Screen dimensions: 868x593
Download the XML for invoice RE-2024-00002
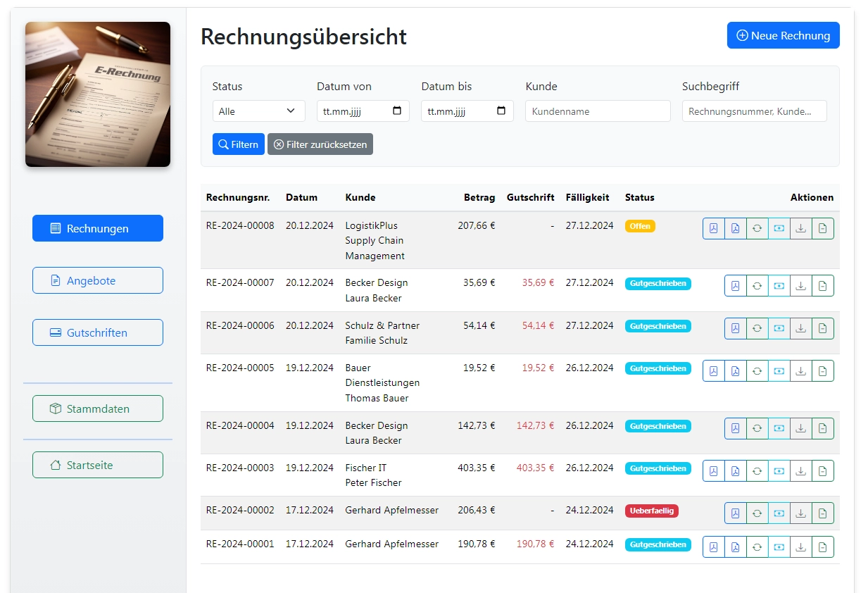[800, 513]
